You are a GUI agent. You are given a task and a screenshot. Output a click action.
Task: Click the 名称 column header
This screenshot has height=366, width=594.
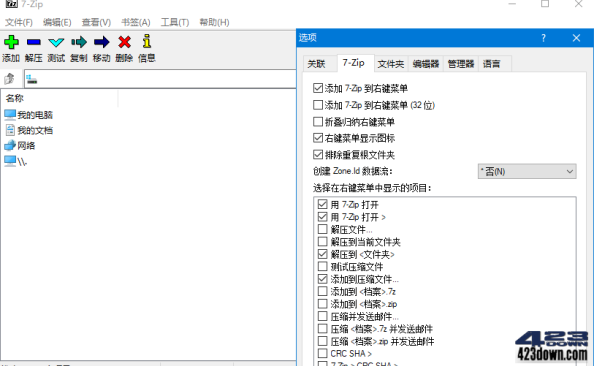point(60,98)
